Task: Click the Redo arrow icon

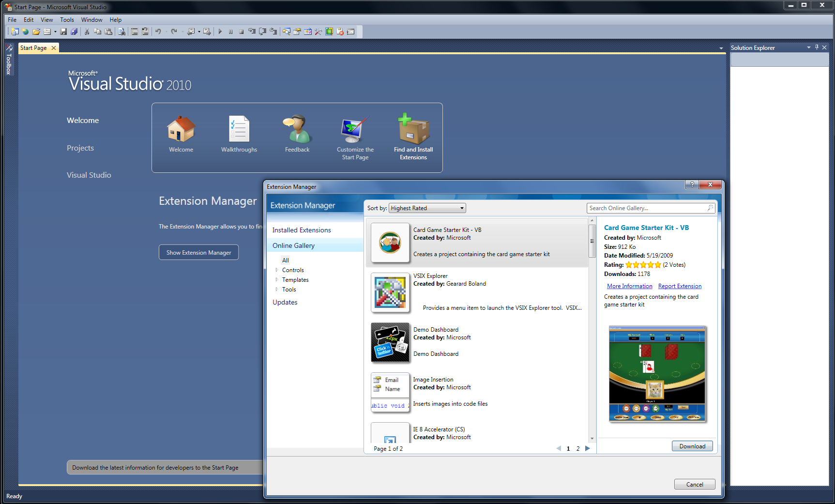Action: coord(174,31)
